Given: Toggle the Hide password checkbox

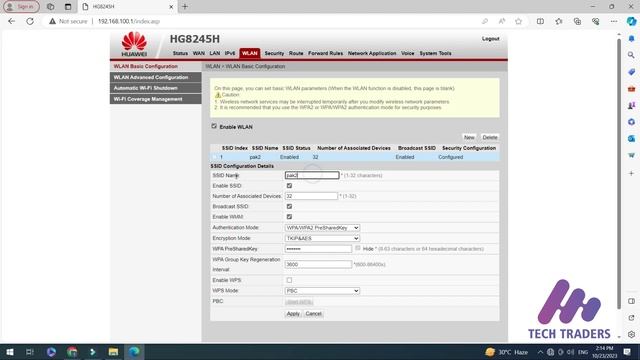Looking at the screenshot, I should click(358, 248).
